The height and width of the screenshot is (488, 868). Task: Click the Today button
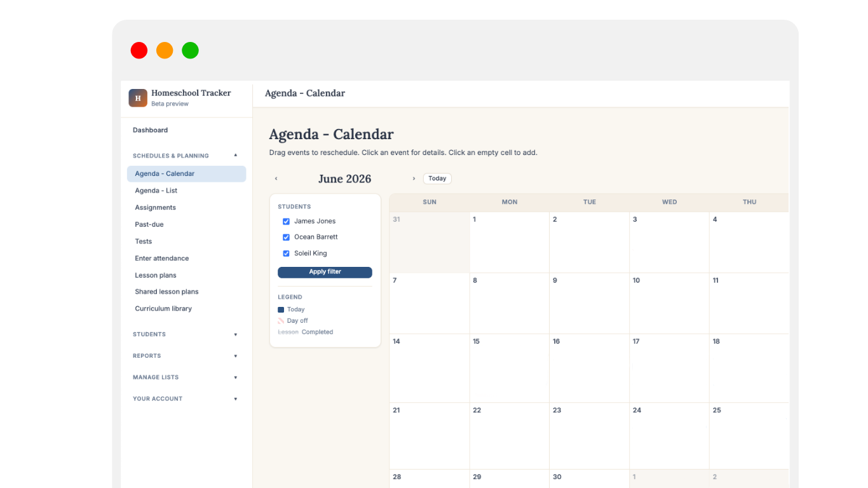(x=437, y=179)
